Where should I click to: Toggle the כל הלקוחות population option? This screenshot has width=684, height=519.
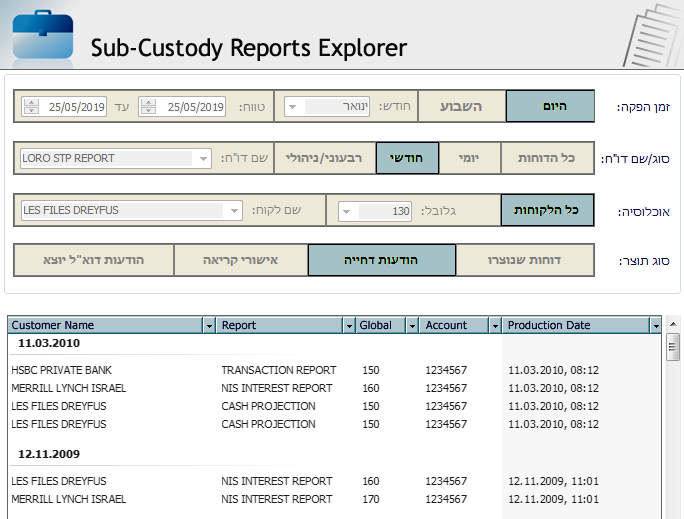click(546, 210)
